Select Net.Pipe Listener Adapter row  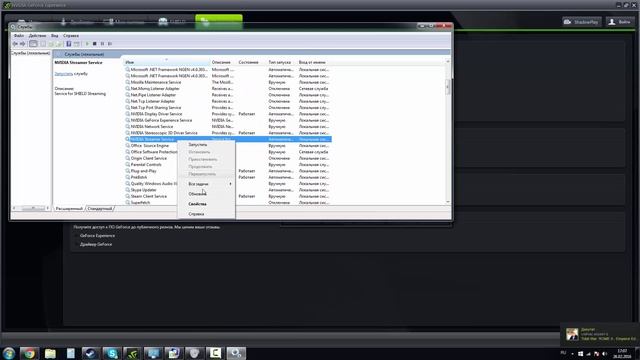pos(228,95)
